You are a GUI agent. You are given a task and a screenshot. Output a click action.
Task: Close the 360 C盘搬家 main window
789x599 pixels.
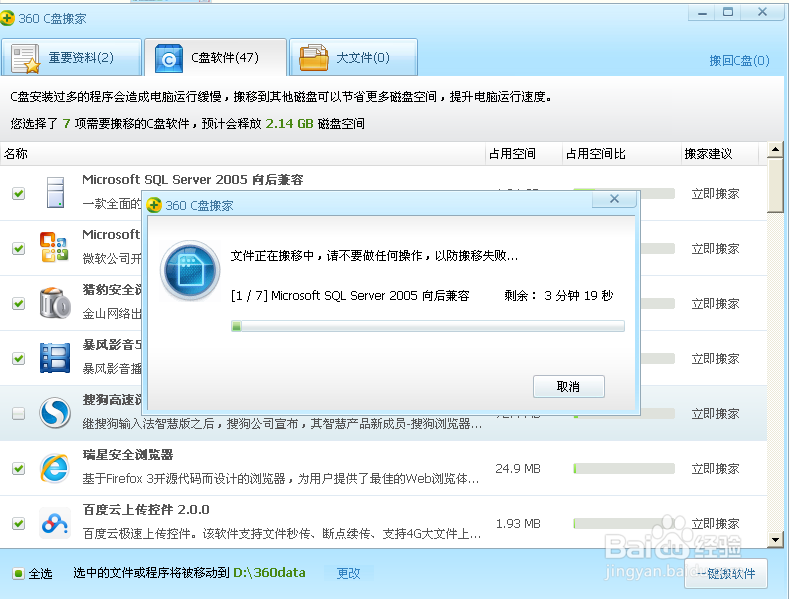(762, 13)
